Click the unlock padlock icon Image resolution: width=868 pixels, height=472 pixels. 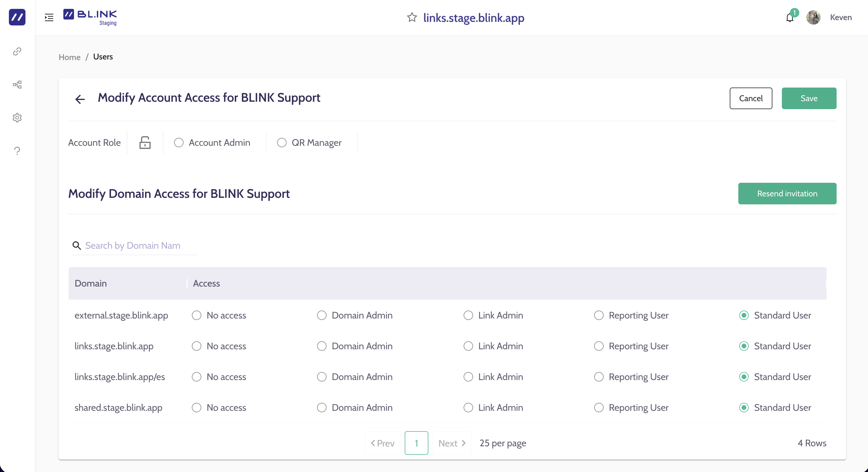[x=145, y=143]
